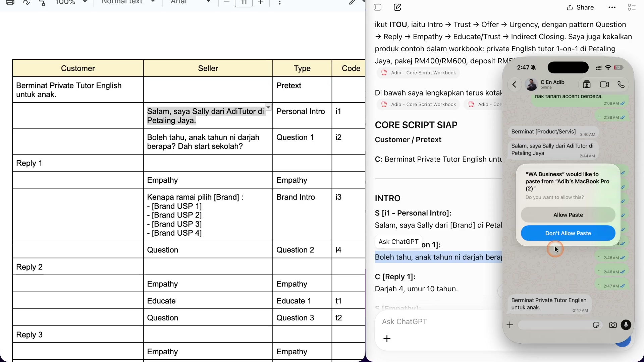644x362 pixels.
Task: Click the Ask ChatGPT selection popup
Action: pyautogui.click(x=398, y=242)
